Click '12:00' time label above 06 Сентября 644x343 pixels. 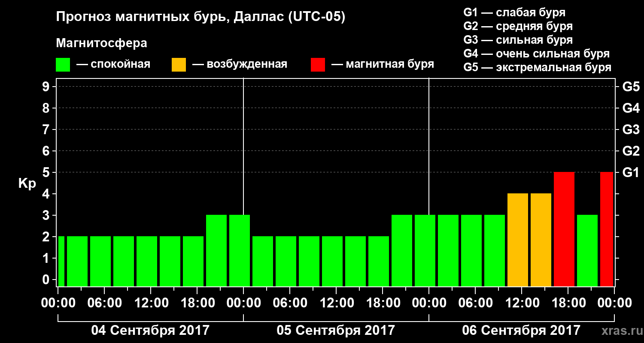(x=522, y=303)
